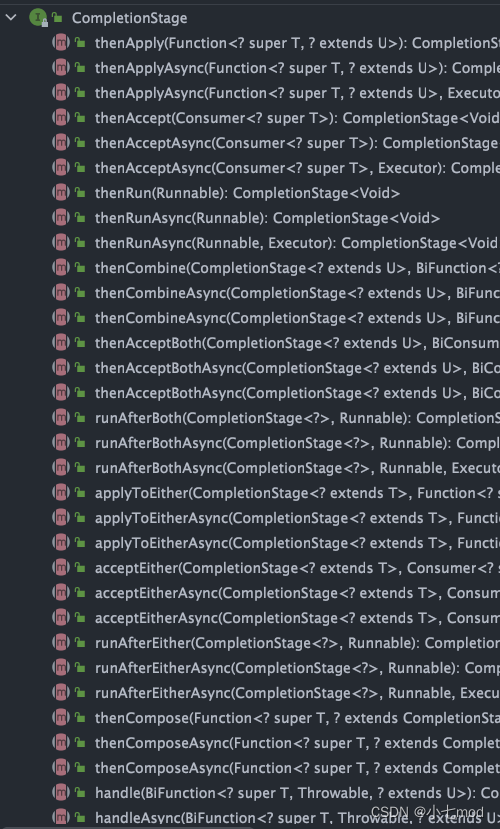Select thenRunAsync(Runnable, Executor) method
The height and width of the screenshot is (829, 500).
pos(297,243)
